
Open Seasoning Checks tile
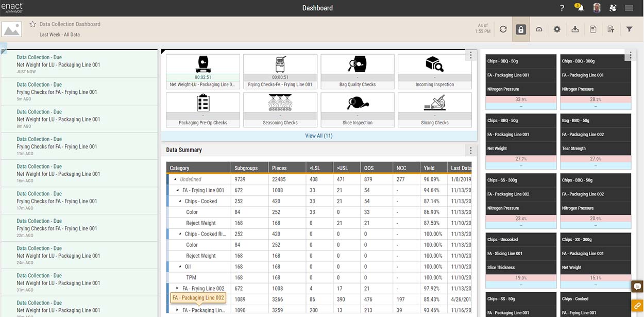(280, 110)
